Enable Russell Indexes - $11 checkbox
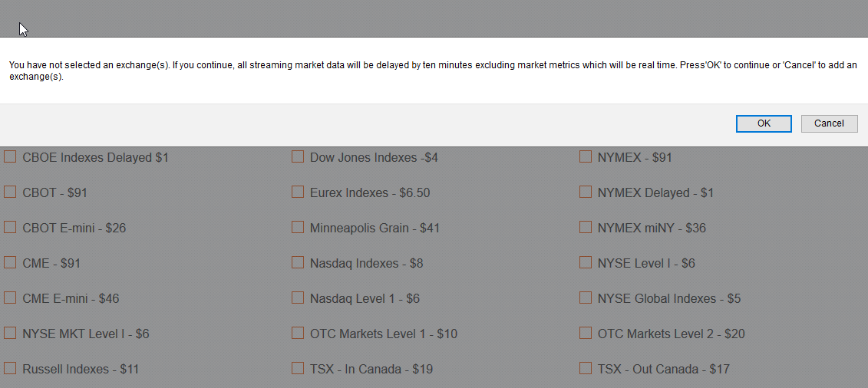This screenshot has height=388, width=868. (x=10, y=369)
